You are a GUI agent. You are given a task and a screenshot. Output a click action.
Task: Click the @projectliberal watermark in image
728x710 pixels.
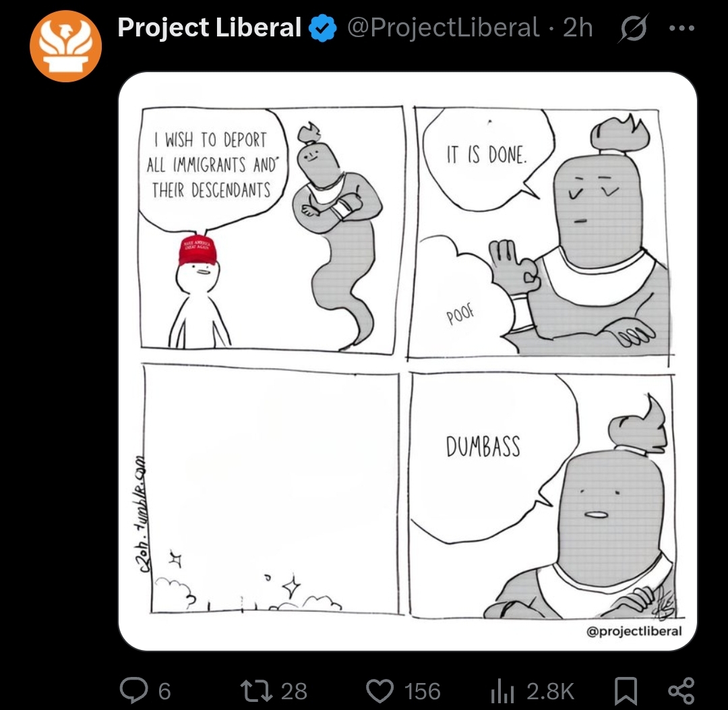click(634, 631)
